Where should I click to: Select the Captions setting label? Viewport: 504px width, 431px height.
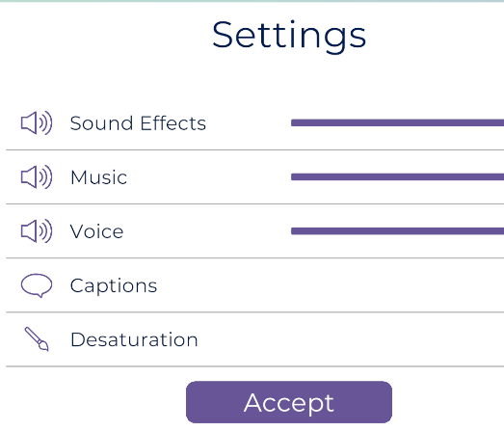click(x=114, y=286)
